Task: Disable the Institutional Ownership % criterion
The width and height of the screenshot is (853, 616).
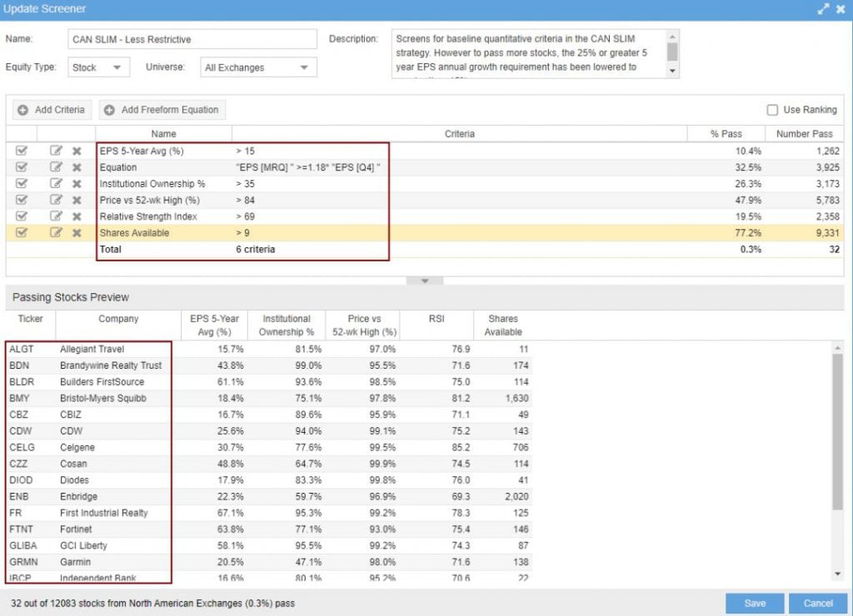Action: pos(21,183)
